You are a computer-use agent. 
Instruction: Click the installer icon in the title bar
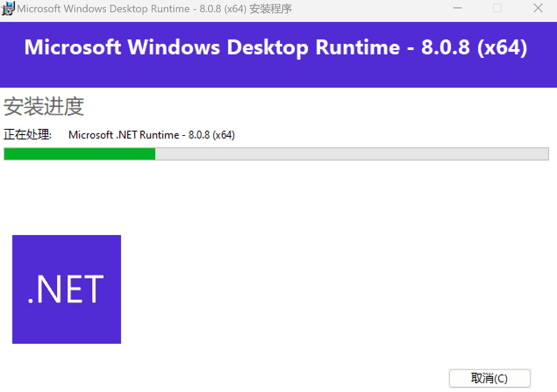click(x=8, y=8)
